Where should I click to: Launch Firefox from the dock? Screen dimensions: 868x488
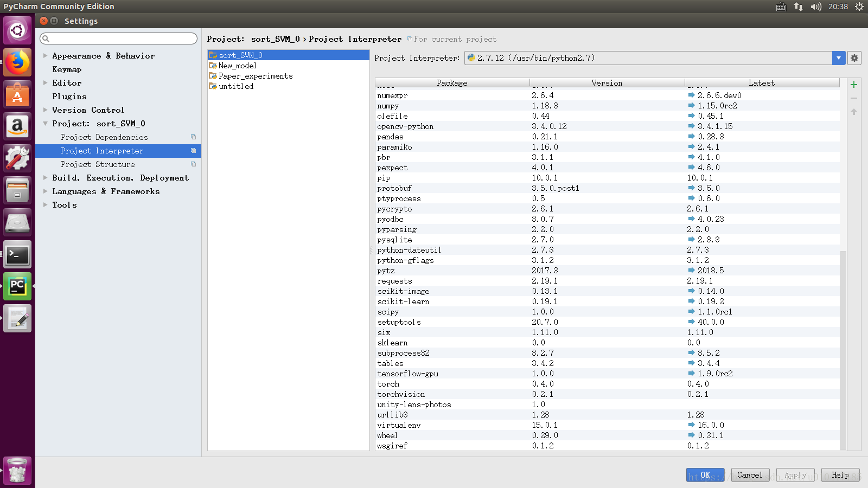[17, 62]
